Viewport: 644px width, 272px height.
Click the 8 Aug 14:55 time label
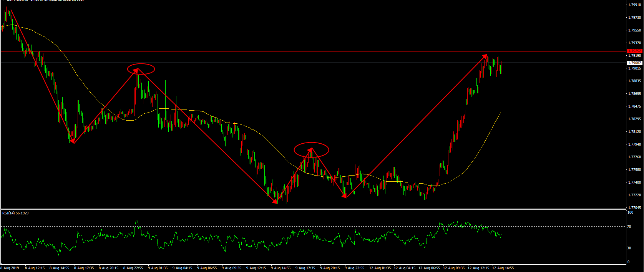pos(60,268)
